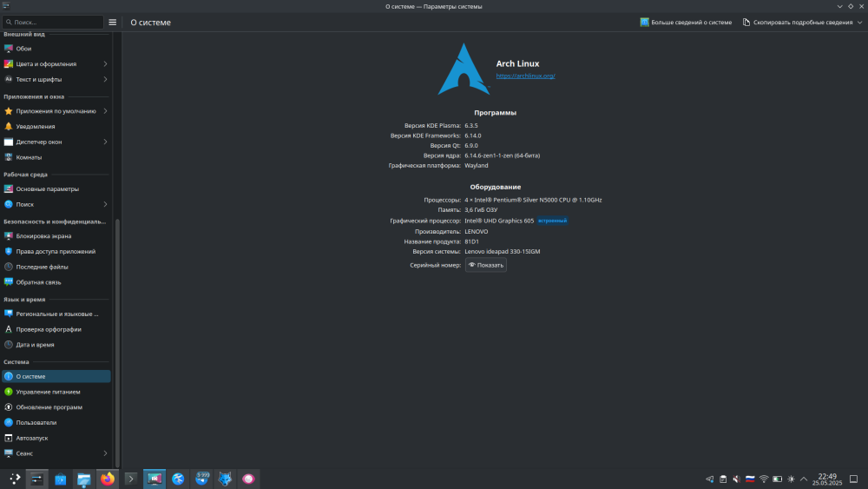The image size is (868, 489).
Task: Click the Пользователи icon
Action: point(9,423)
